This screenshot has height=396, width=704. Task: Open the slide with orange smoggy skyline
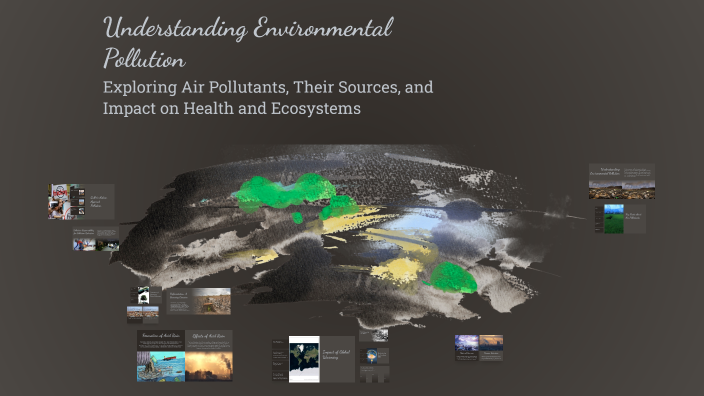tap(491, 348)
